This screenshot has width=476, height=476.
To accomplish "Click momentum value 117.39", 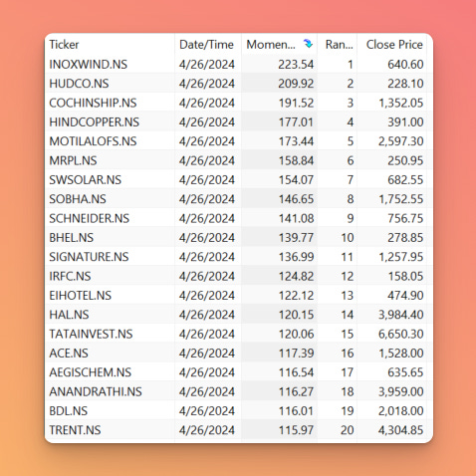I will (x=296, y=353).
